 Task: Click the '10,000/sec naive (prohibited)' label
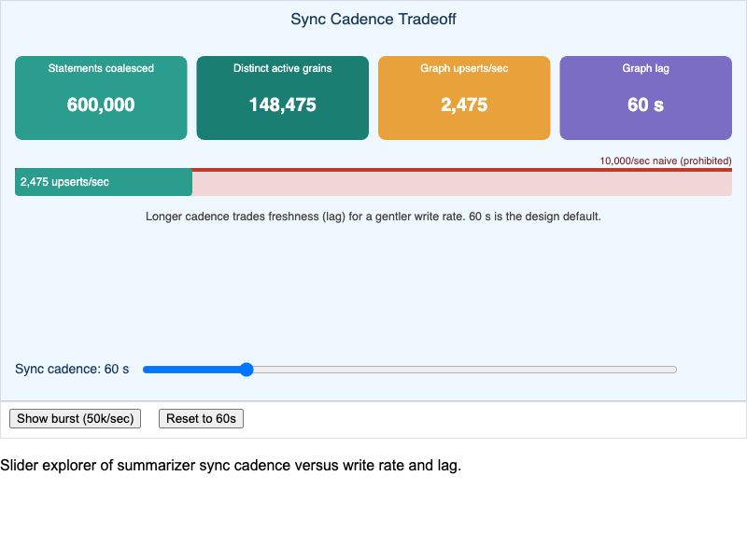[x=666, y=161]
